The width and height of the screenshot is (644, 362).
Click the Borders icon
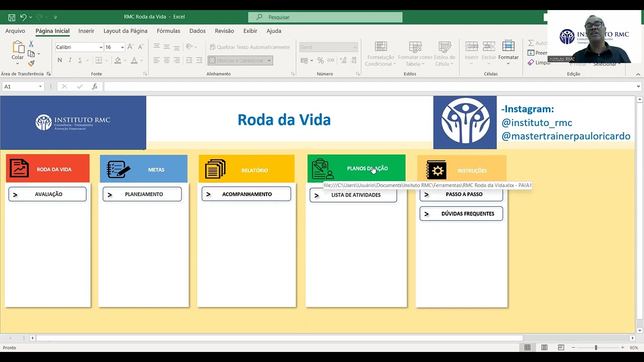click(99, 60)
